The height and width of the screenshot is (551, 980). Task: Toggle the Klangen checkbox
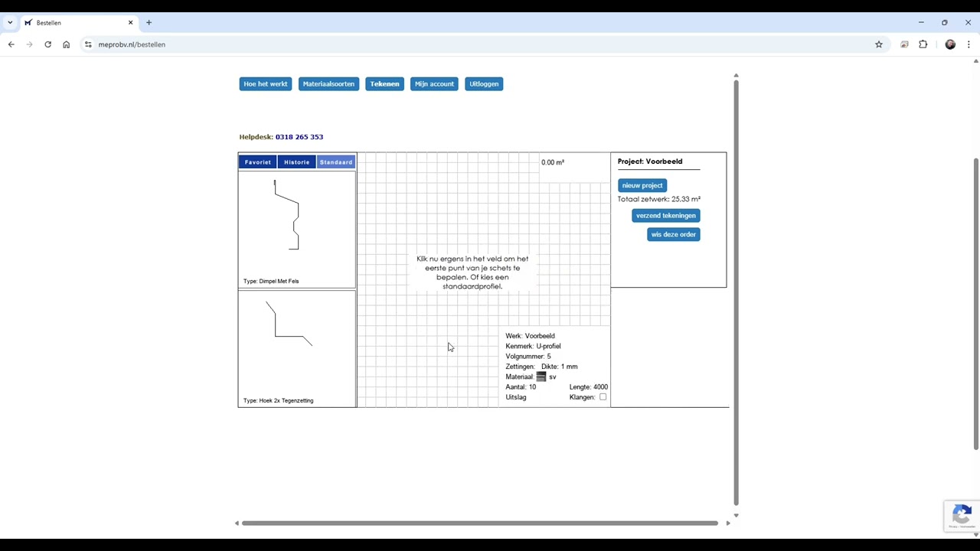(x=603, y=396)
